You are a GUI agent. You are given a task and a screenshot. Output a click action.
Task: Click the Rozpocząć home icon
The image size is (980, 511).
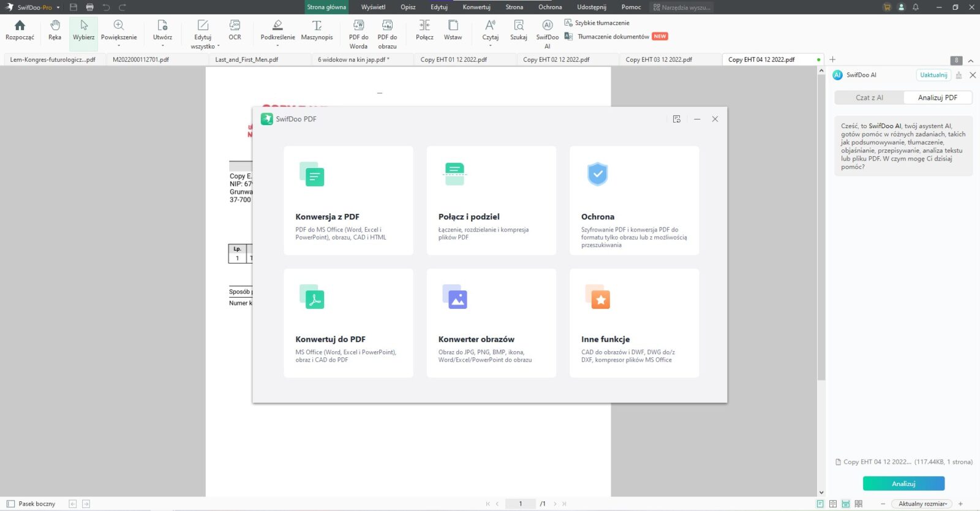click(x=20, y=25)
